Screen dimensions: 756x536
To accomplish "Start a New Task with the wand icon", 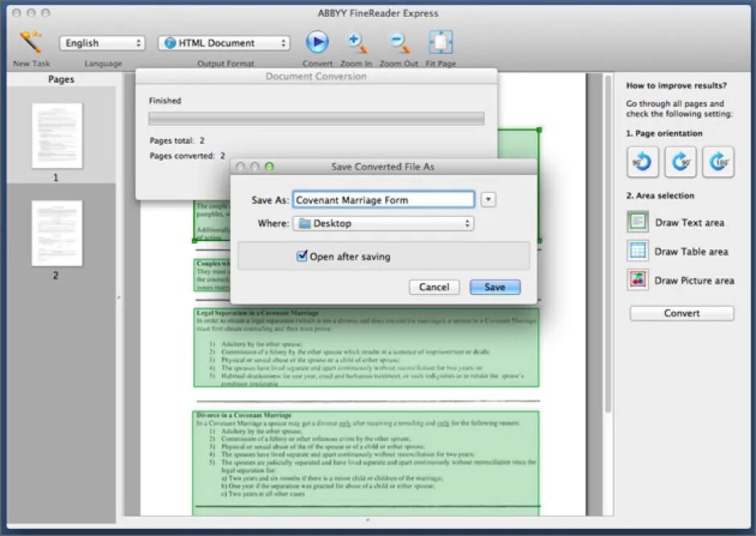I will [x=31, y=42].
